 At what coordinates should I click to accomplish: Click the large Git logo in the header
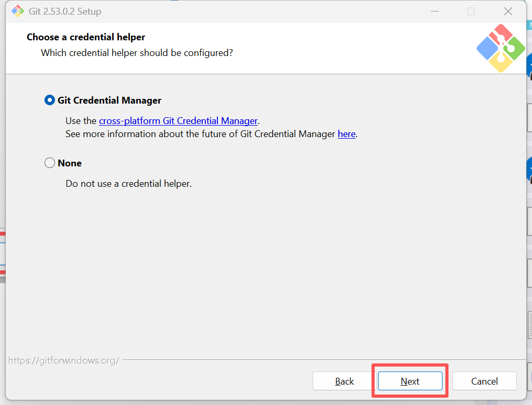coord(501,48)
